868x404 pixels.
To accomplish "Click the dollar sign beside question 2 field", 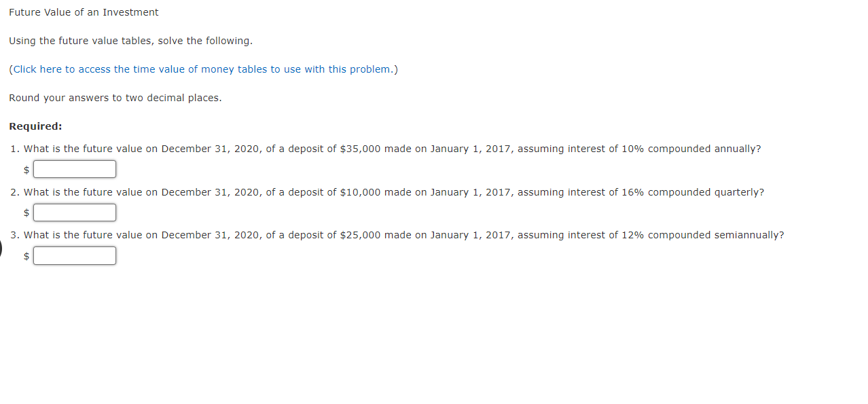I will [26, 213].
